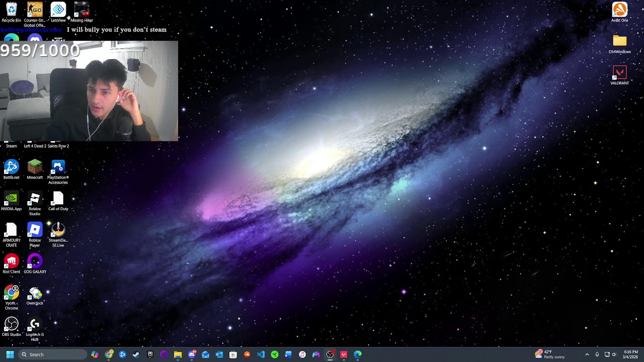
Task: Open the Overclock desktop shortcut
Action: point(35,295)
